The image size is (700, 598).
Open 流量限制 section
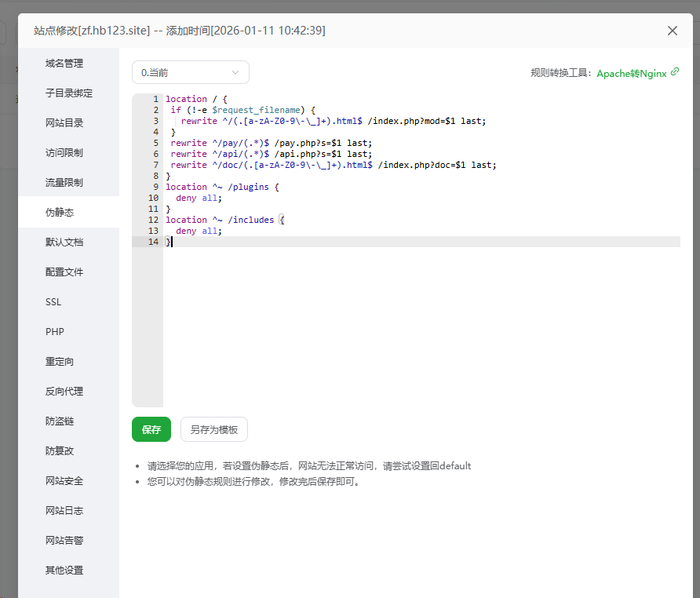tap(64, 183)
